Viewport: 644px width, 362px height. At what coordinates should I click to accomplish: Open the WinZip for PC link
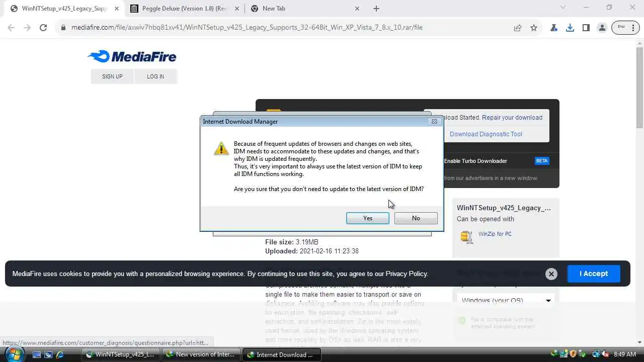coord(495,234)
